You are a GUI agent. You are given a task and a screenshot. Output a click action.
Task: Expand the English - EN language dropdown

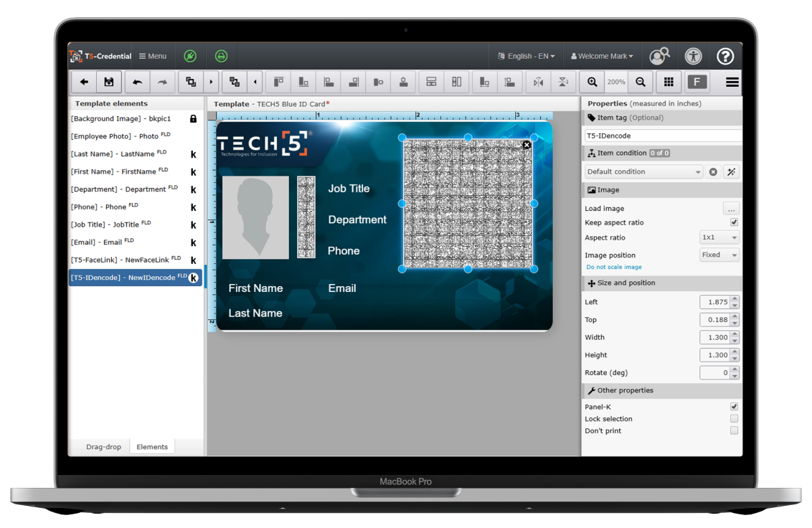(527, 56)
